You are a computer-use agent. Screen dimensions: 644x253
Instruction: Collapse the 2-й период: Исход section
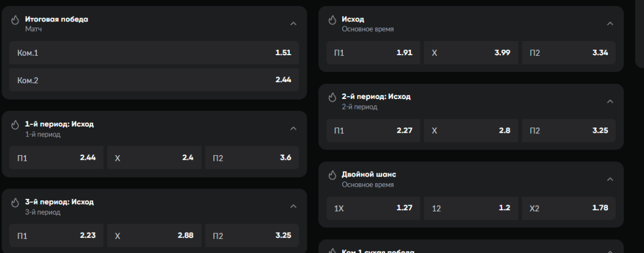[610, 101]
